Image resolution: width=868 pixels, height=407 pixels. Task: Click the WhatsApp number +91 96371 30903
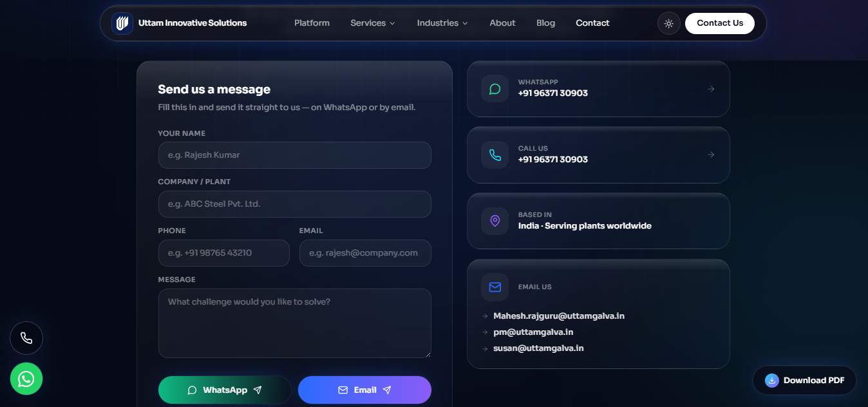click(553, 93)
